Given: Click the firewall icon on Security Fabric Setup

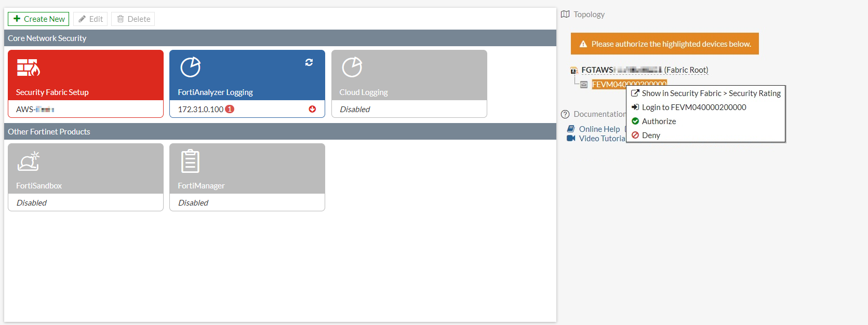Looking at the screenshot, I should [x=28, y=67].
